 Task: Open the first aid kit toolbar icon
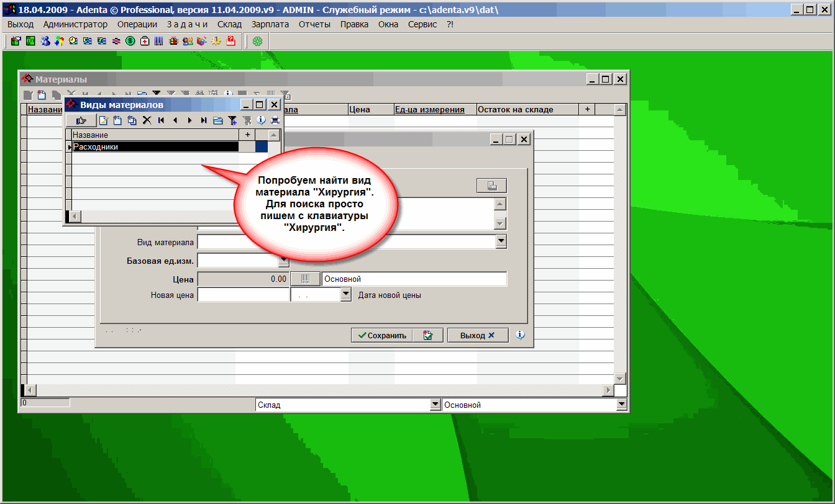tap(145, 42)
